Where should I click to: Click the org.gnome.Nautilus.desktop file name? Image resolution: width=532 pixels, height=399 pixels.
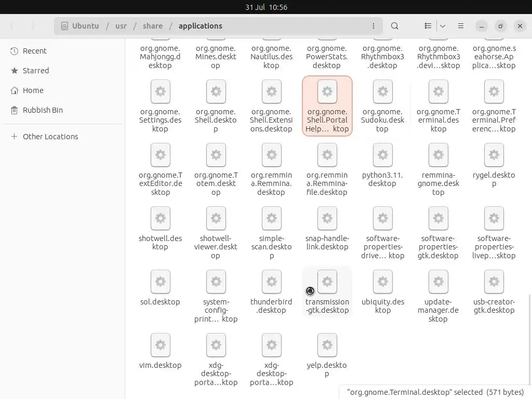coord(271,57)
